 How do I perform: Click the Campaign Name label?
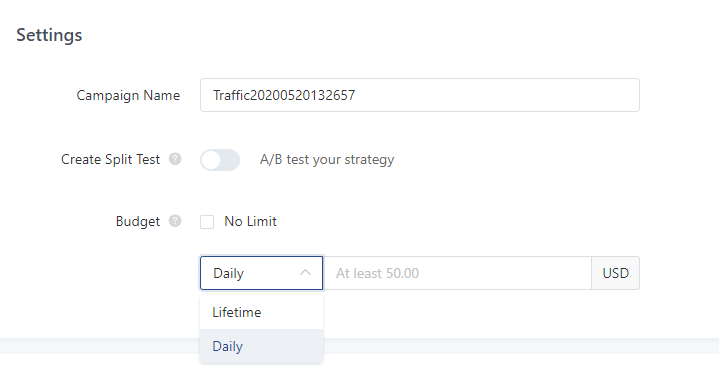point(128,95)
